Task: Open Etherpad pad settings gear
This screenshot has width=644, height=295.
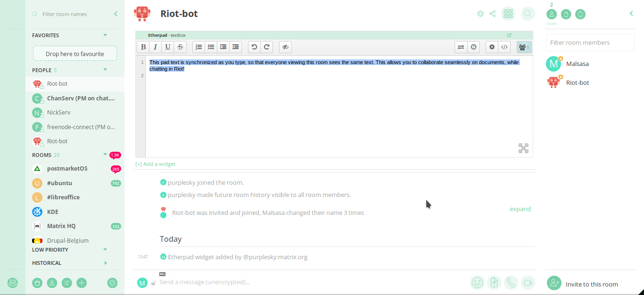Action: (492, 47)
